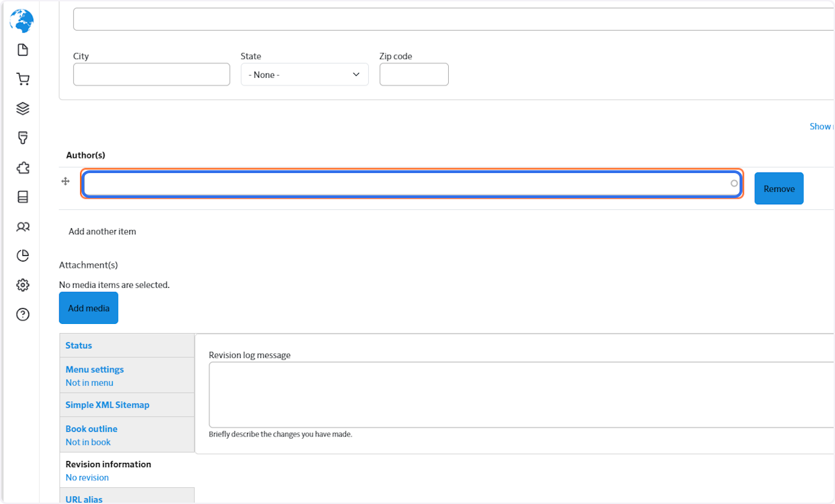Click the wide text field above City

tap(454, 19)
